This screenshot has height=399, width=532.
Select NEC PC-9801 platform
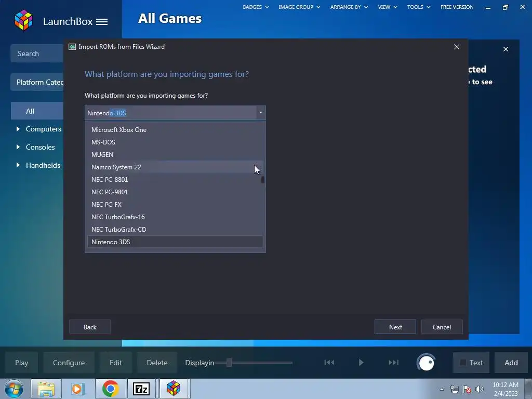click(x=175, y=192)
